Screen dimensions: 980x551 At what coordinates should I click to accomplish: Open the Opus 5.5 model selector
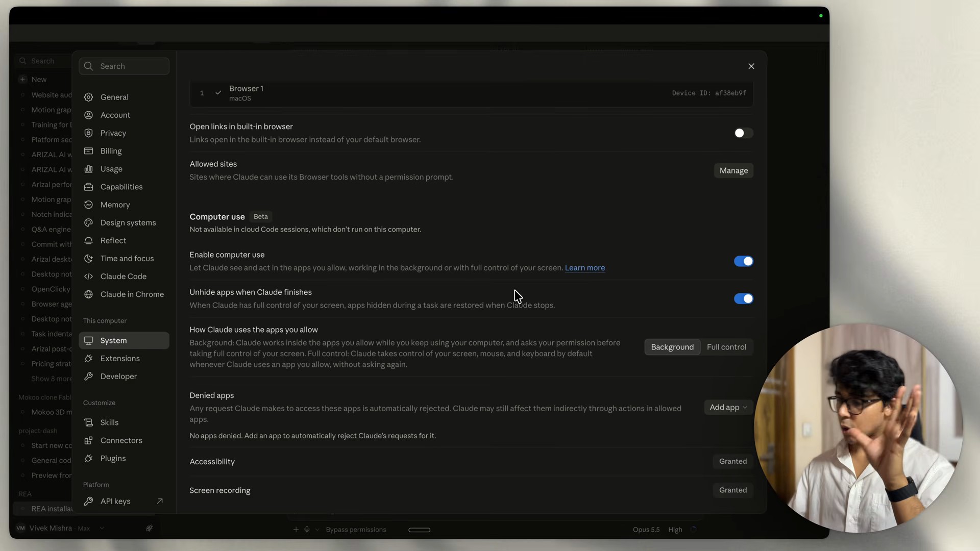click(x=646, y=530)
